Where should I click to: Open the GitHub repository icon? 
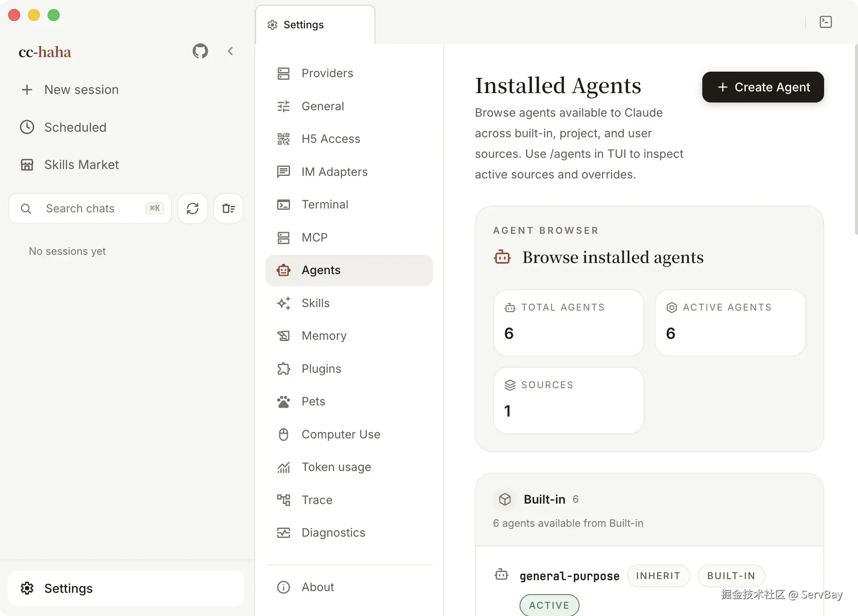point(200,51)
